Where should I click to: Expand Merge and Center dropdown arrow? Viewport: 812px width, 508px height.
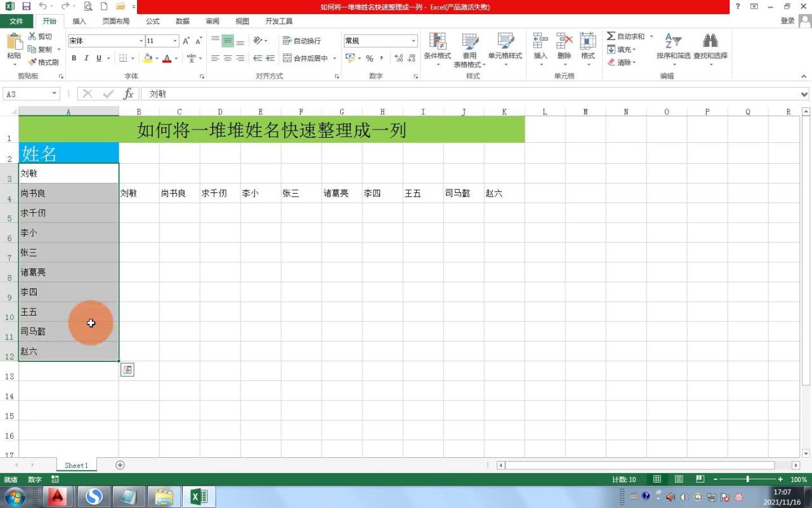click(334, 58)
